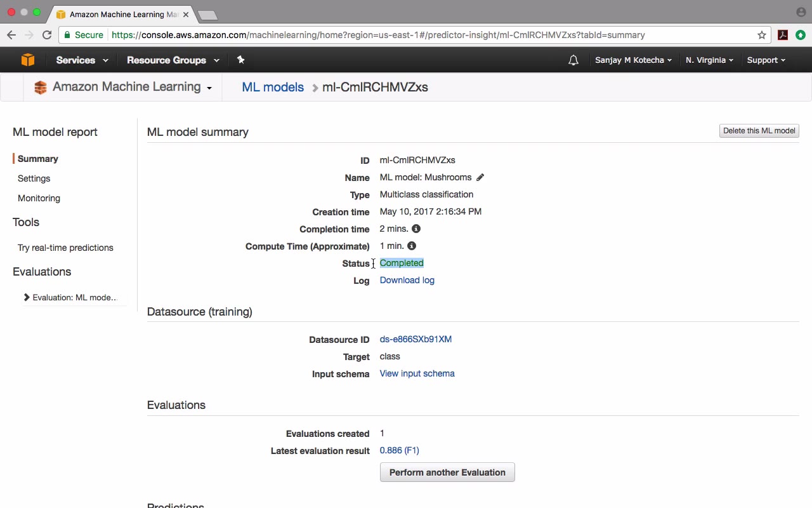Click the ML model summary heading
The height and width of the screenshot is (508, 812).
tap(198, 132)
